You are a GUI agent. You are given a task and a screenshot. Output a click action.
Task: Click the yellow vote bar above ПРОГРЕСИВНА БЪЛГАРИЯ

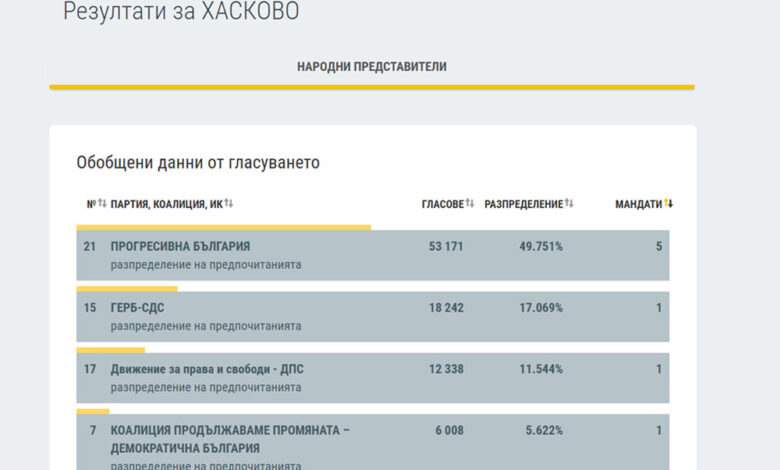pyautogui.click(x=223, y=227)
